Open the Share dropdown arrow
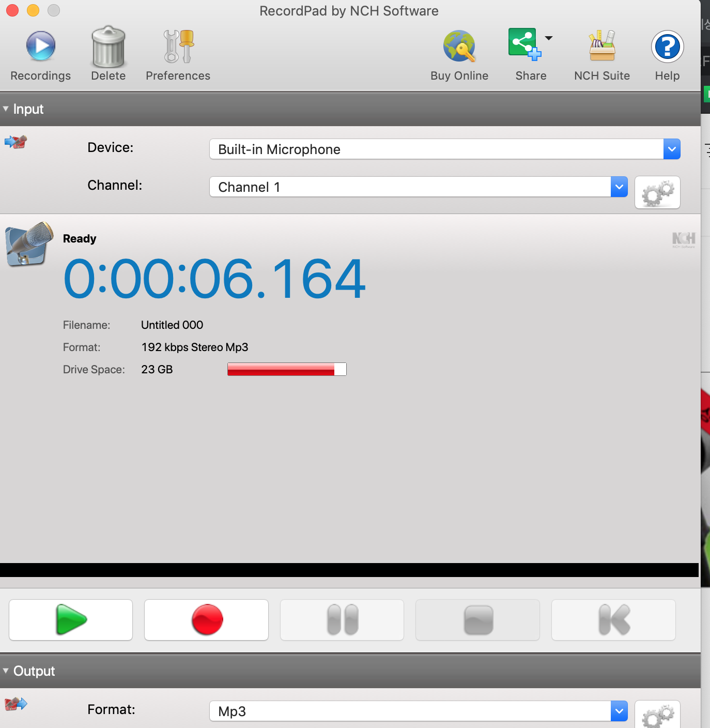 pyautogui.click(x=549, y=38)
